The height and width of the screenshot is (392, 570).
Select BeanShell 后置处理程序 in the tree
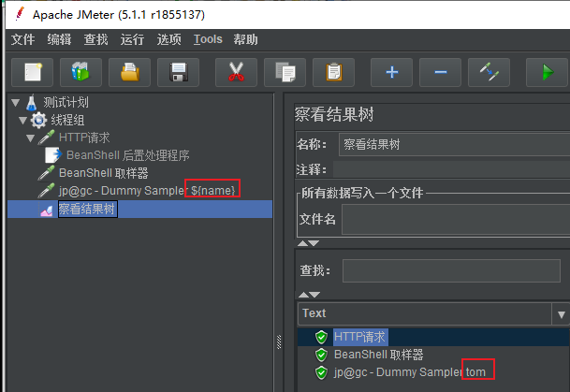(x=127, y=155)
